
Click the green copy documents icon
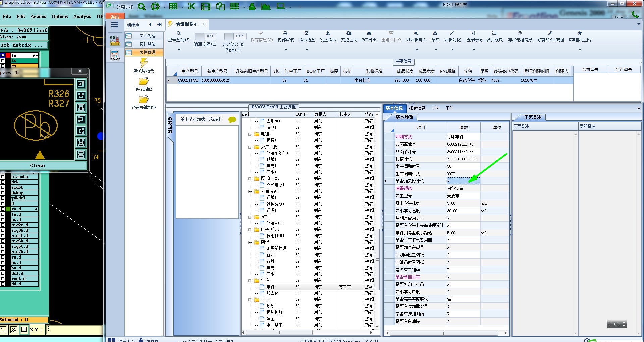(x=220, y=6)
